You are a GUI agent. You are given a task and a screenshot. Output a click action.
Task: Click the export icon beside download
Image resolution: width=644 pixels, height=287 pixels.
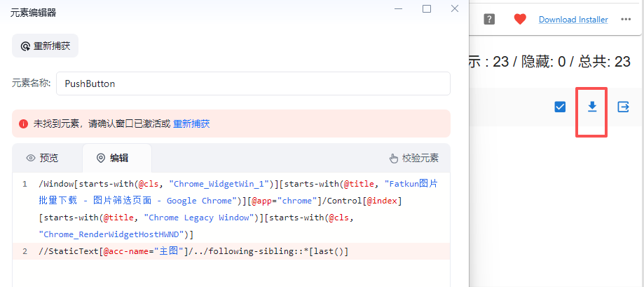click(x=623, y=107)
